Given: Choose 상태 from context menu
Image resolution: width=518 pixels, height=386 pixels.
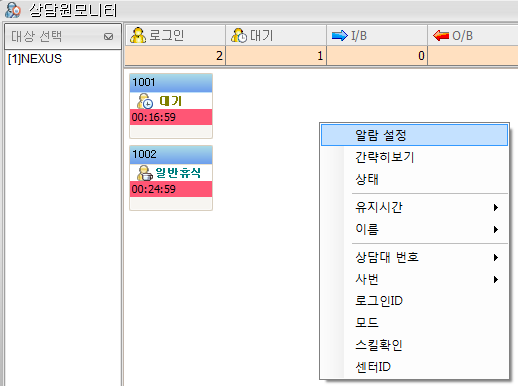Looking at the screenshot, I should point(414,179).
